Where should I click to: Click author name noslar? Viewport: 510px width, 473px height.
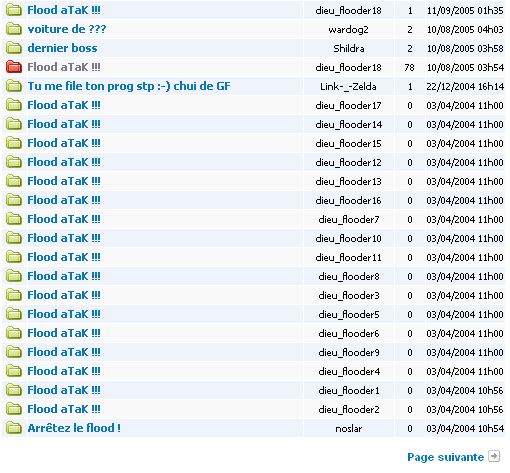click(x=349, y=429)
